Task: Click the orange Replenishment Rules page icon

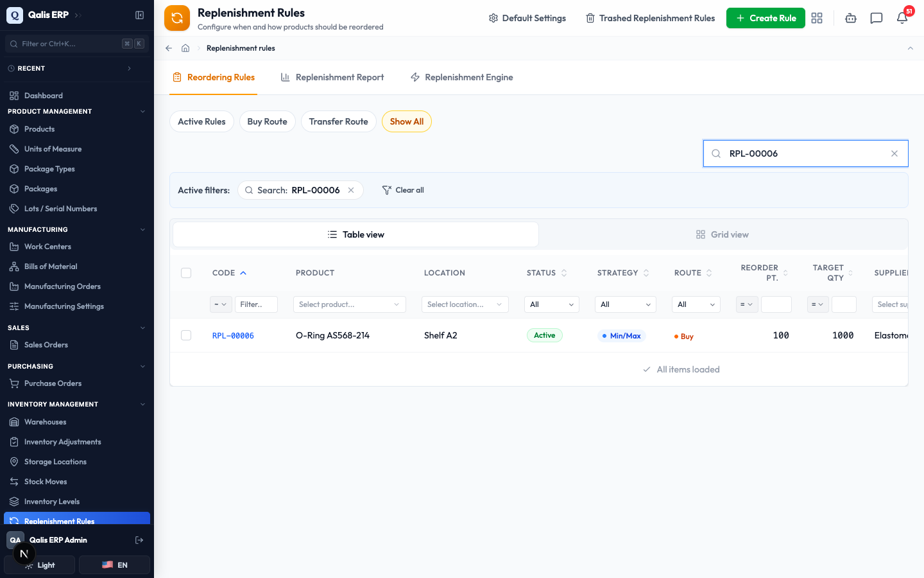Action: point(177,18)
